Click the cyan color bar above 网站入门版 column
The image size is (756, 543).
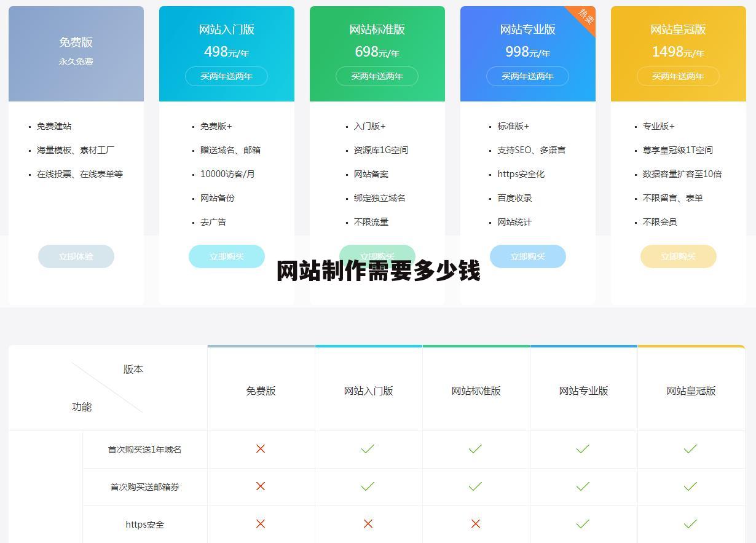(x=369, y=346)
